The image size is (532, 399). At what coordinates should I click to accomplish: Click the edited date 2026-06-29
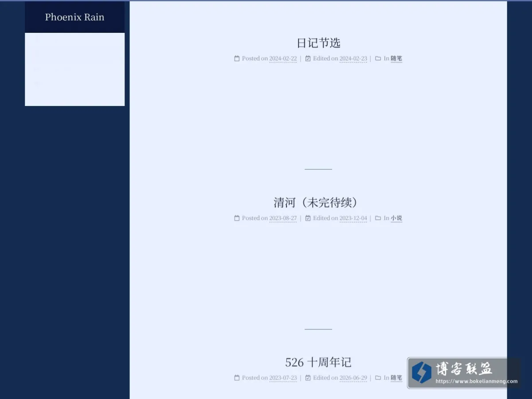point(353,378)
